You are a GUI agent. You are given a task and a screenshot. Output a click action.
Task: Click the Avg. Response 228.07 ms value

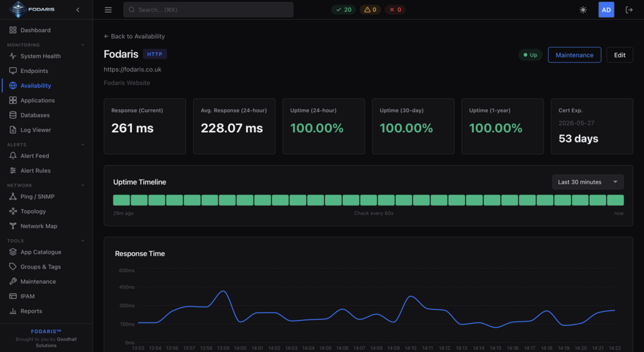pyautogui.click(x=232, y=128)
